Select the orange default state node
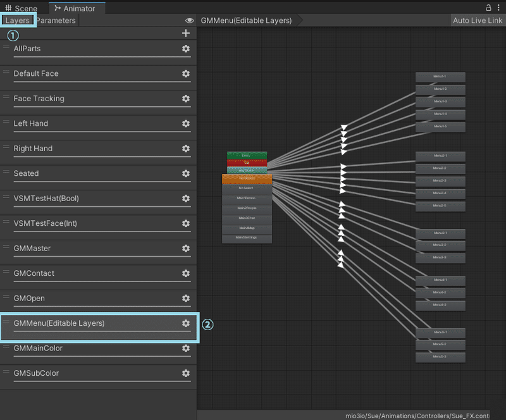The width and height of the screenshot is (506, 420). pyautogui.click(x=247, y=178)
